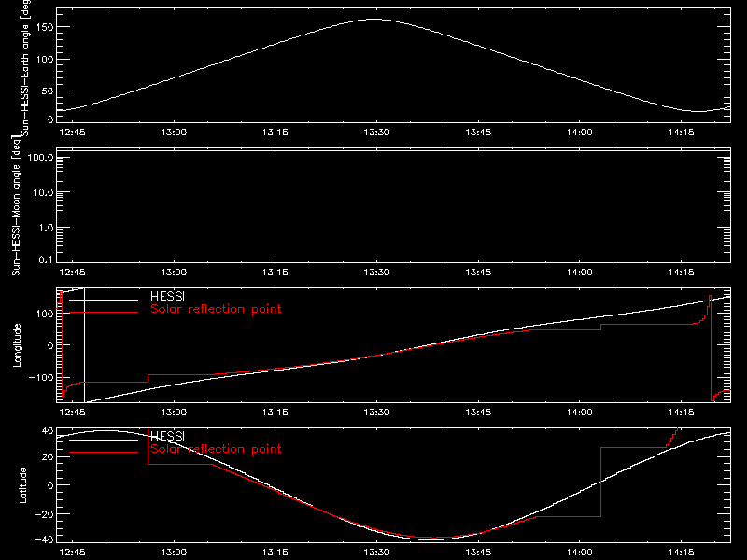The width and height of the screenshot is (747, 560).
Task: Click the 'Sun-HESSI-Moon angle [deg]' axis label
Action: click(x=16, y=205)
